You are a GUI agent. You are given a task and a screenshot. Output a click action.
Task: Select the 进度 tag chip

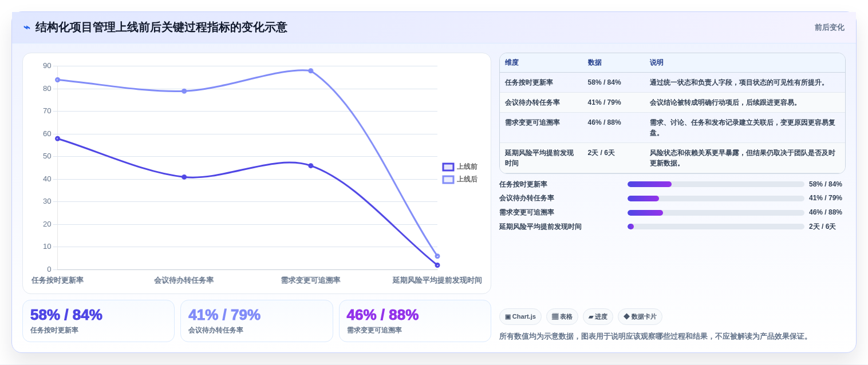coord(598,317)
